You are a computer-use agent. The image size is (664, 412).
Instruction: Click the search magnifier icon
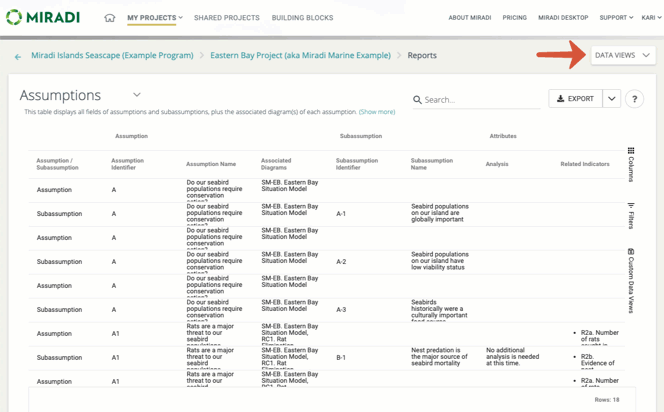[x=417, y=100]
